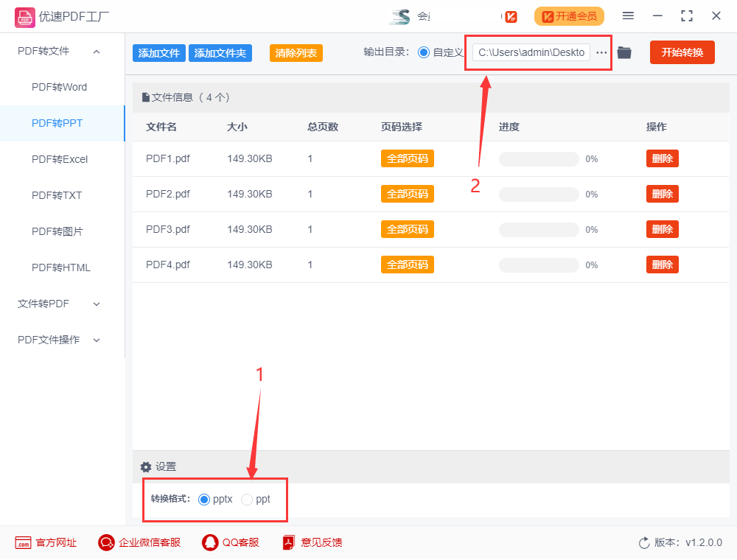737x560 pixels.
Task: Click the 添加文件 button
Action: click(159, 53)
